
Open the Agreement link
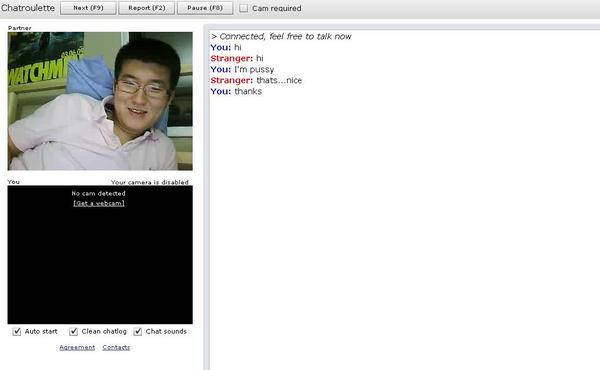pos(77,347)
